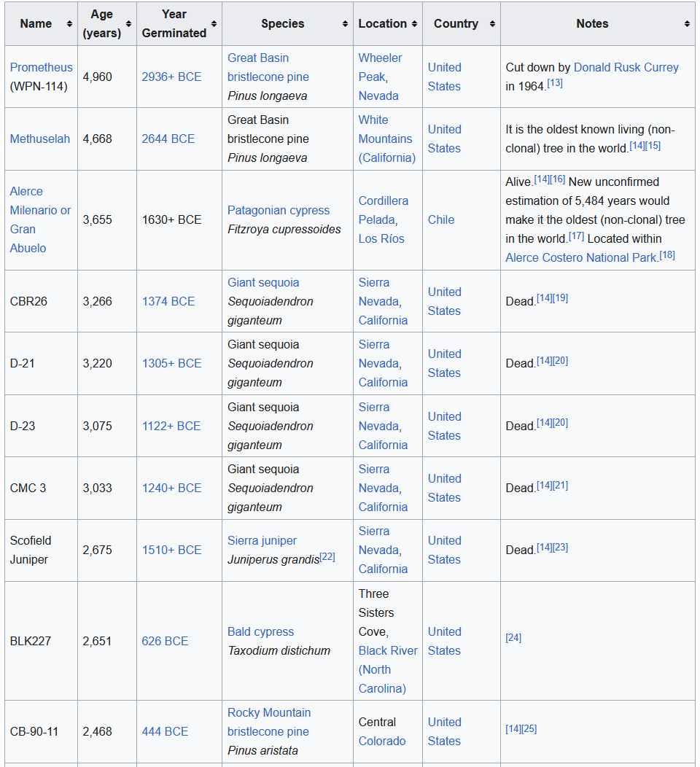Open citation [24] in BLK227 notes
Viewport: 700px width, 767px height.
point(513,638)
